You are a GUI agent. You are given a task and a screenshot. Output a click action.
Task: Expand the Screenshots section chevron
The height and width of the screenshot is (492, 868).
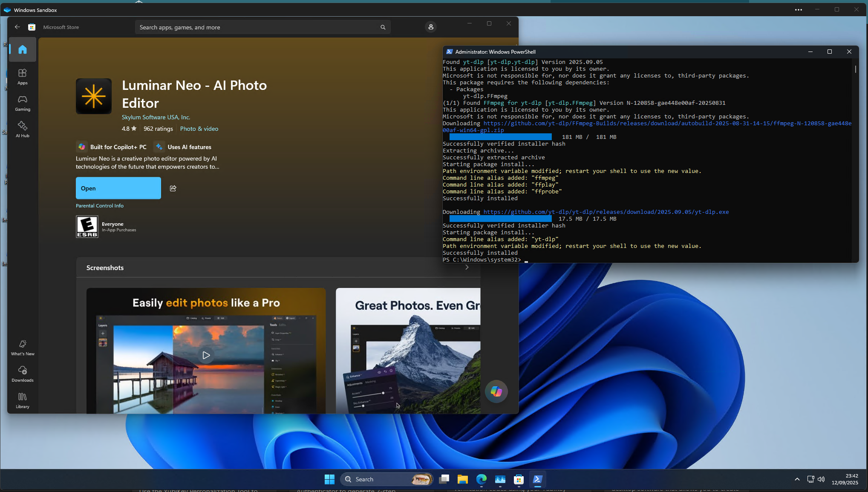(467, 268)
